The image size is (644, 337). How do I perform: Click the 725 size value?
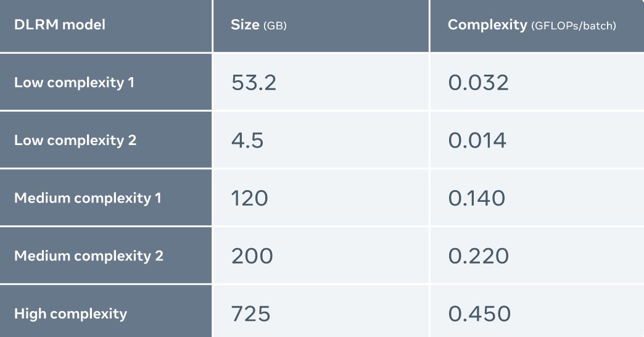250,314
